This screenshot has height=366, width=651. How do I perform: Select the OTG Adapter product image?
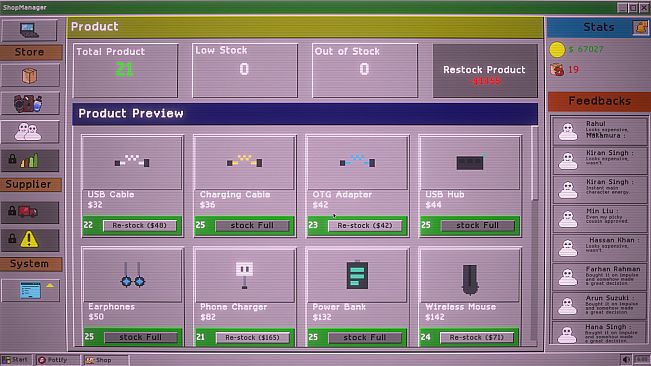point(357,162)
